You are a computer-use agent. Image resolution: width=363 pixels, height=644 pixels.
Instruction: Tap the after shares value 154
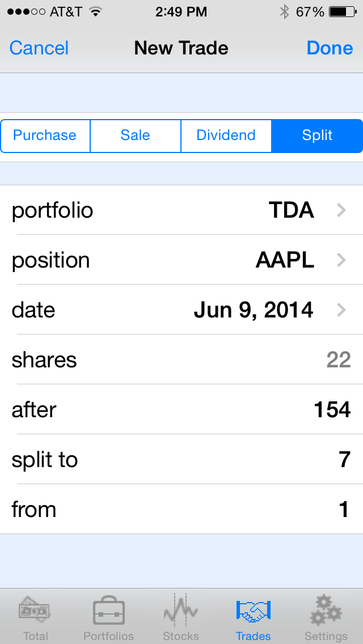(332, 410)
